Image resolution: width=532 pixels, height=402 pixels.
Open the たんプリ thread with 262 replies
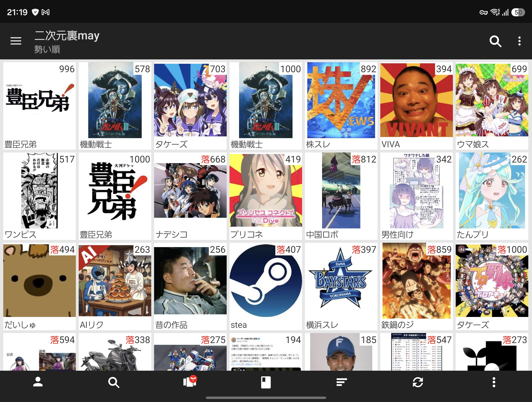coord(492,196)
